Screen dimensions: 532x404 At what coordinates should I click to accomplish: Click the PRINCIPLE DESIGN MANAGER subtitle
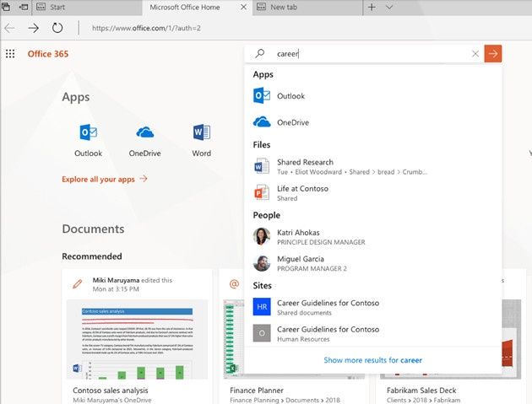[x=321, y=242]
